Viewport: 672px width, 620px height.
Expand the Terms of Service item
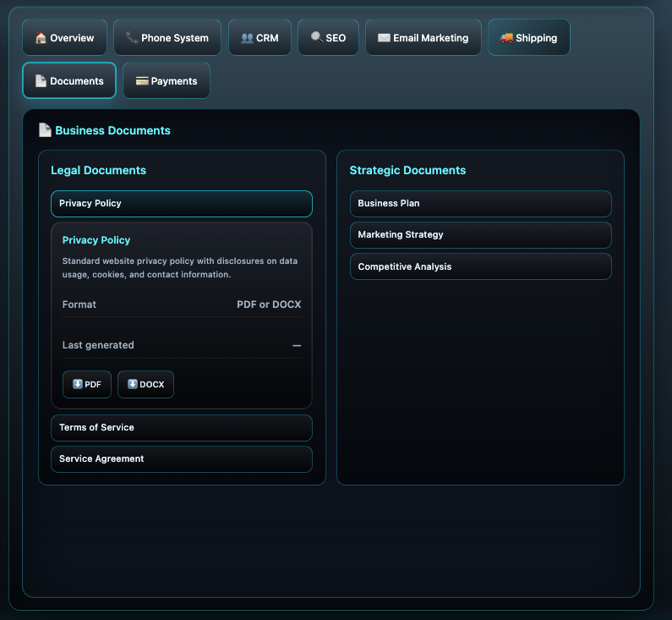(x=181, y=428)
